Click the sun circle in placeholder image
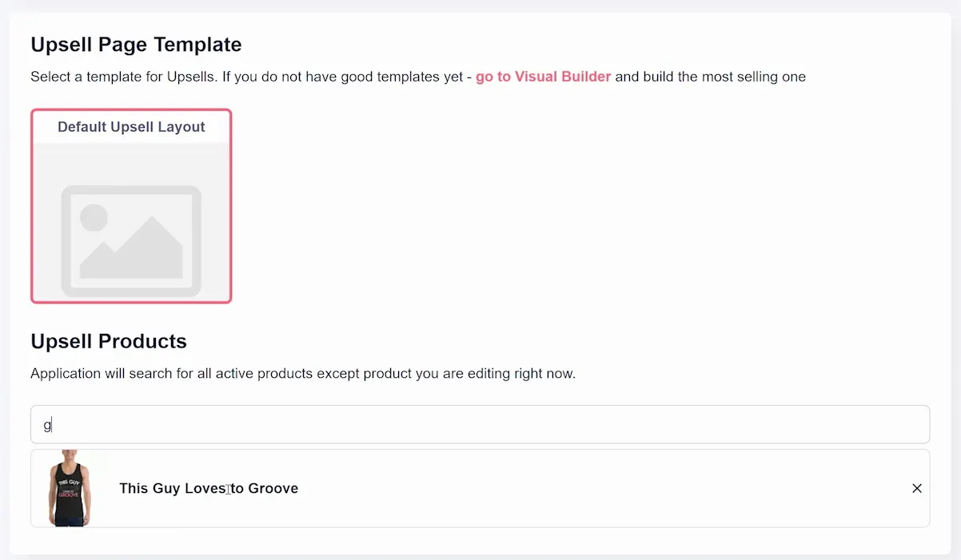Viewport: 961px width, 560px height. (94, 217)
